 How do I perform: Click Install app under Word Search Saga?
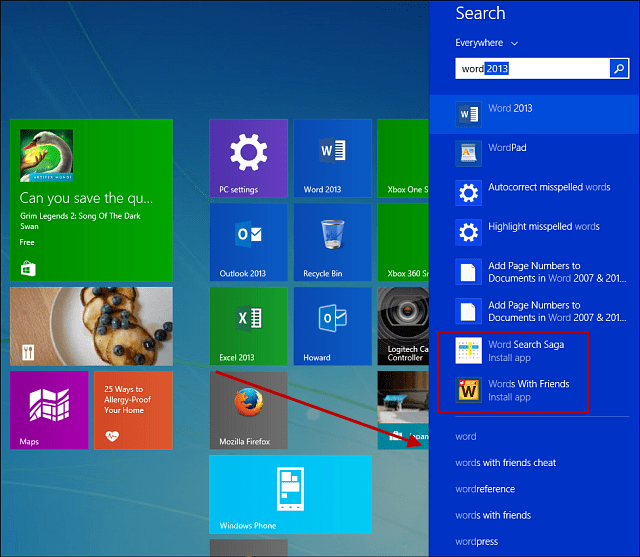(509, 358)
